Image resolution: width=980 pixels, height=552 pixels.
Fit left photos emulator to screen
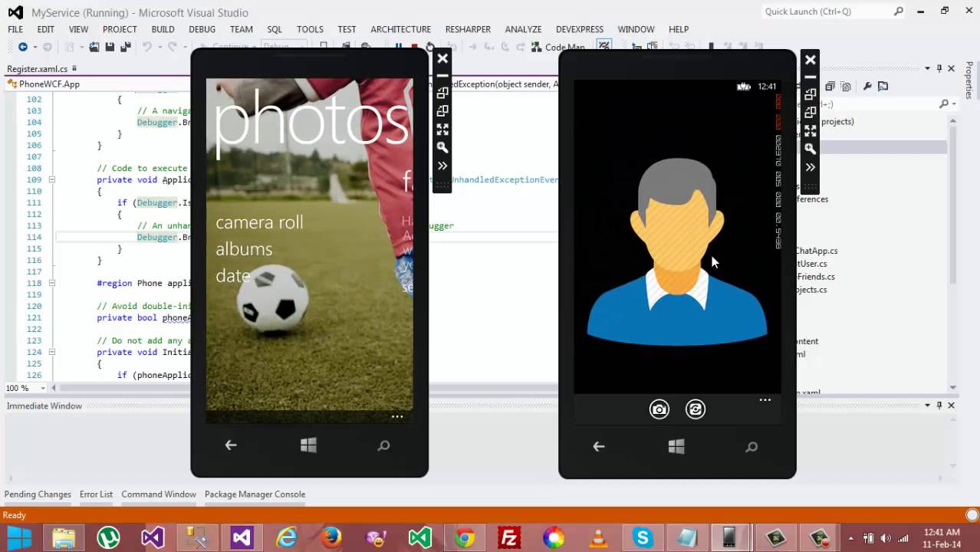pos(442,130)
